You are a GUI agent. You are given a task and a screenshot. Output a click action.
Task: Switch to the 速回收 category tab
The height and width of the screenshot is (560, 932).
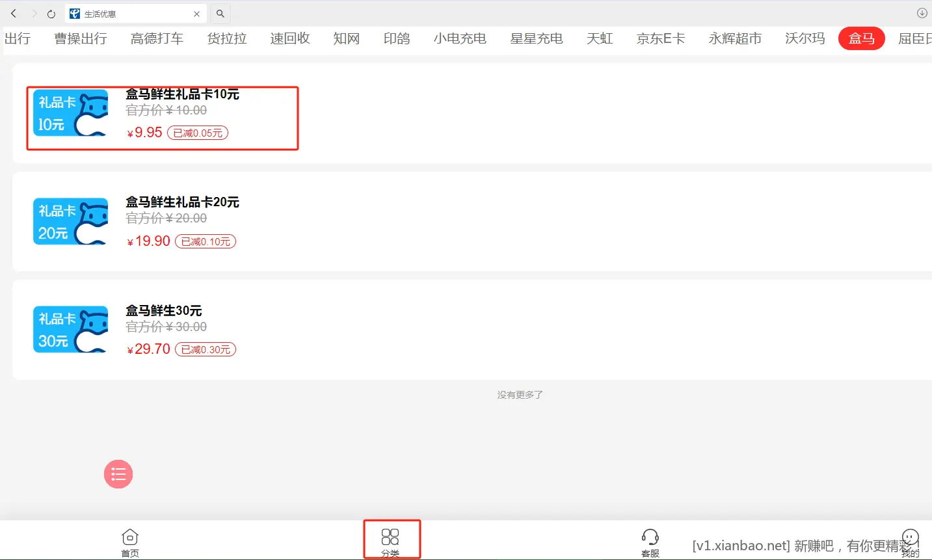pos(290,38)
